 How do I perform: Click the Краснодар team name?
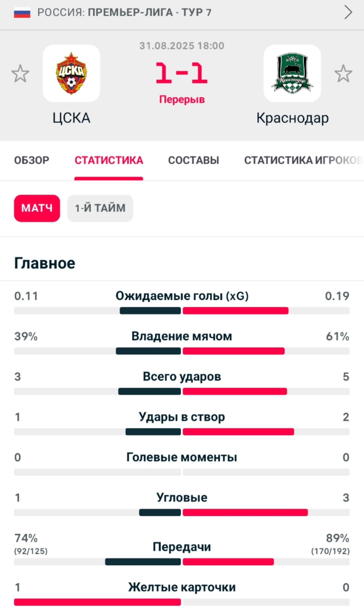(x=292, y=118)
